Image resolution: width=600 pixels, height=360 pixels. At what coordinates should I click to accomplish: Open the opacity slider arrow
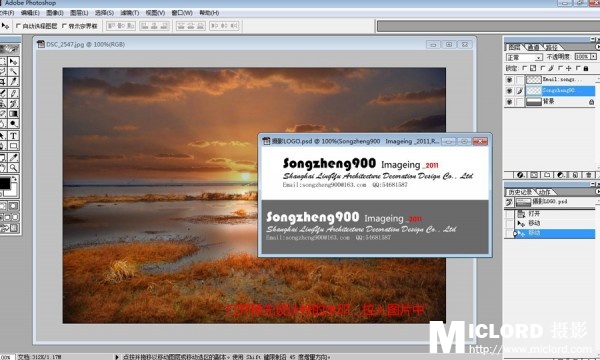pyautogui.click(x=593, y=57)
